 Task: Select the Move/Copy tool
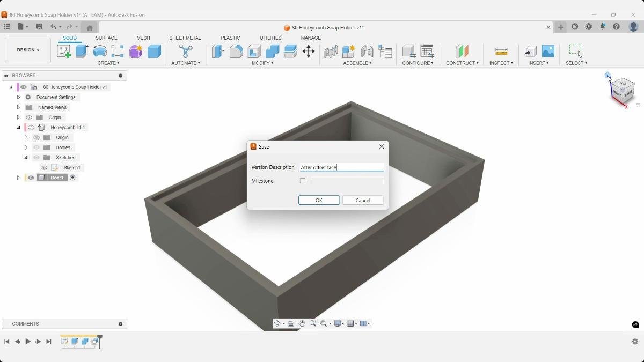[x=309, y=51]
